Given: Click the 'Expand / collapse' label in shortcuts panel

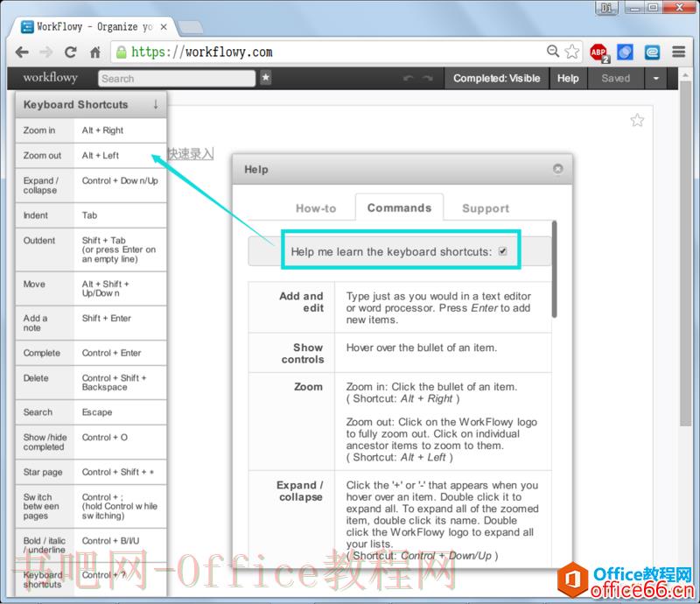Looking at the screenshot, I should [40, 186].
